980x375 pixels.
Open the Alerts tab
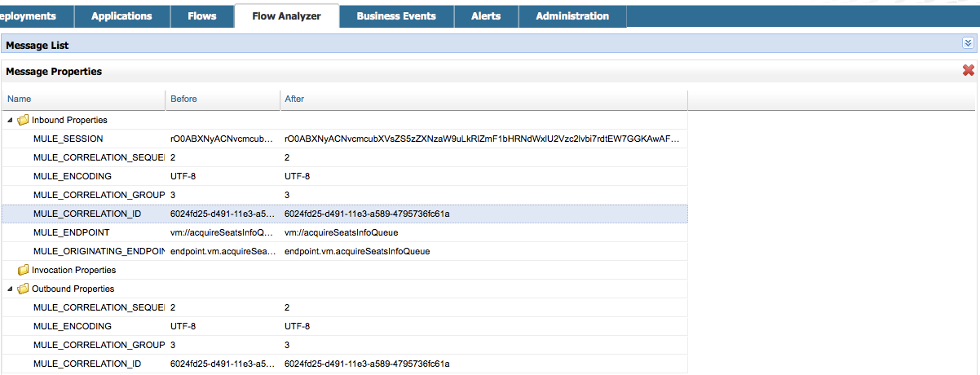pyautogui.click(x=486, y=16)
